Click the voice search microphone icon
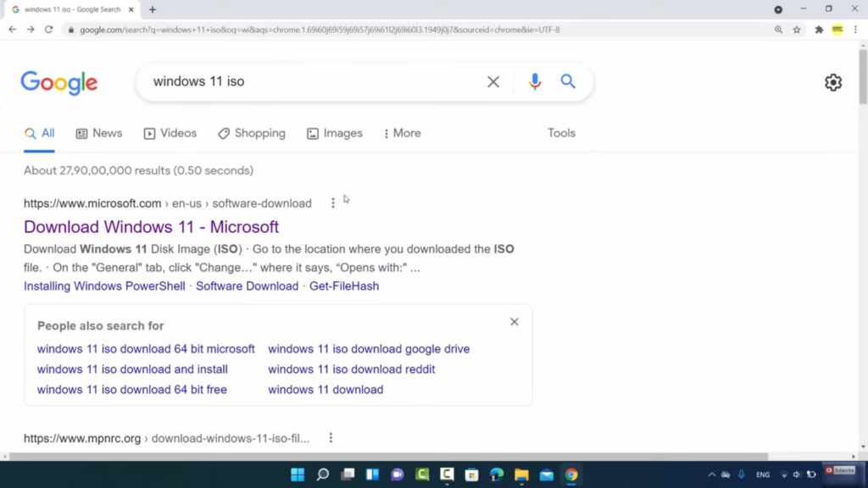Viewport: 868px width, 488px height. click(535, 82)
